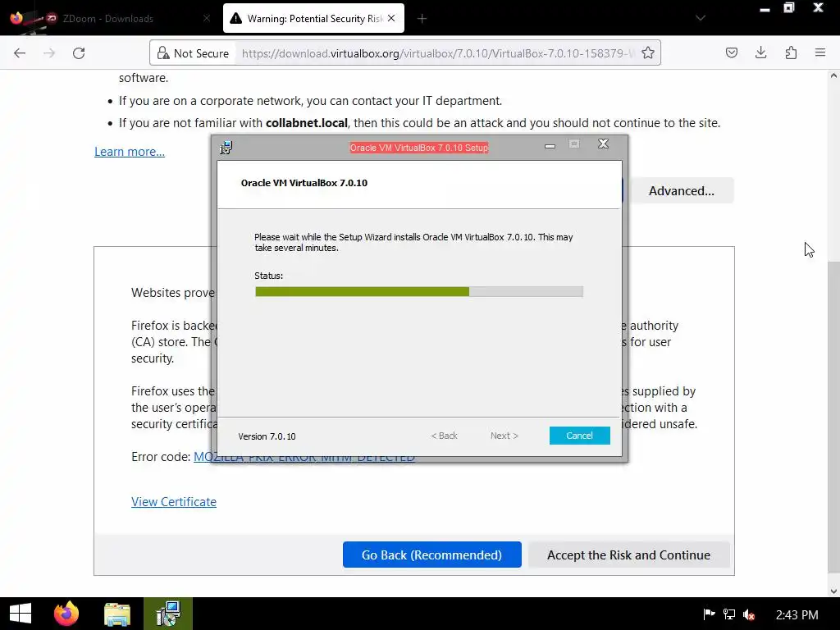
Task: Click the collabnet.local bold text
Action: pos(307,123)
